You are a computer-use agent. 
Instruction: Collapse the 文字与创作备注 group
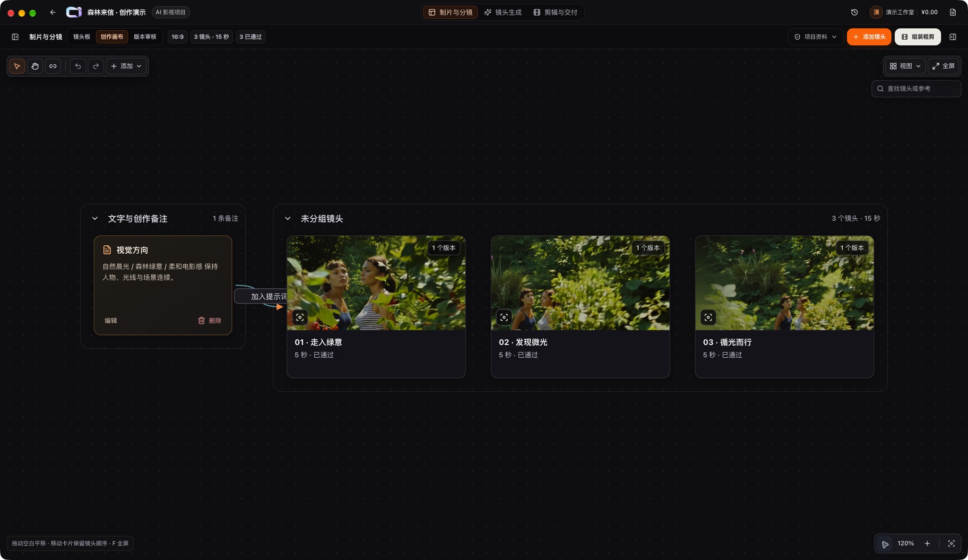tap(95, 218)
